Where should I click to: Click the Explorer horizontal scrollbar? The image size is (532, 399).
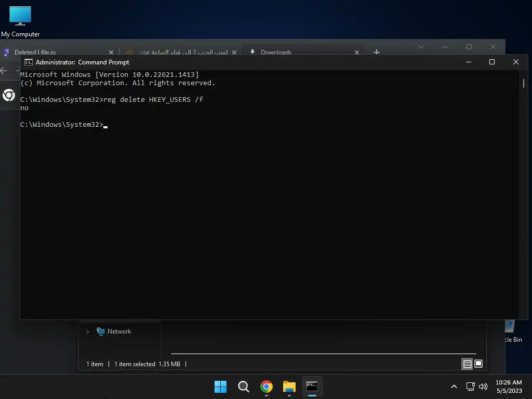click(x=323, y=353)
